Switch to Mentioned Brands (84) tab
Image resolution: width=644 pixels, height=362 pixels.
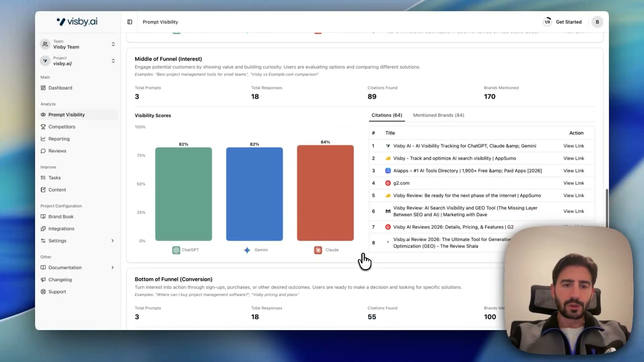tap(438, 115)
